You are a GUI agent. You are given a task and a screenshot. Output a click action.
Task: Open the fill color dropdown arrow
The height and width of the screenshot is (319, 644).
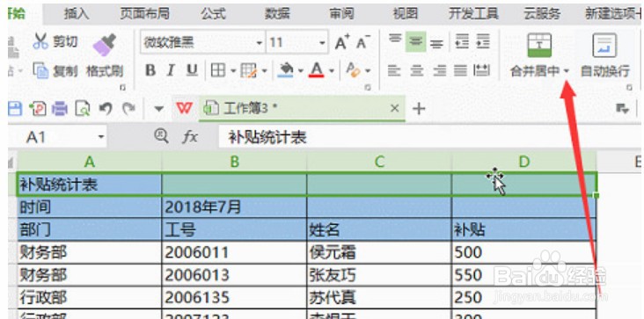[300, 71]
